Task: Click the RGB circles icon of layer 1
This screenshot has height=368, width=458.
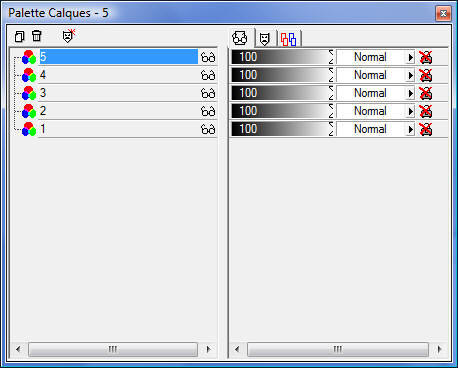Action: pos(29,129)
